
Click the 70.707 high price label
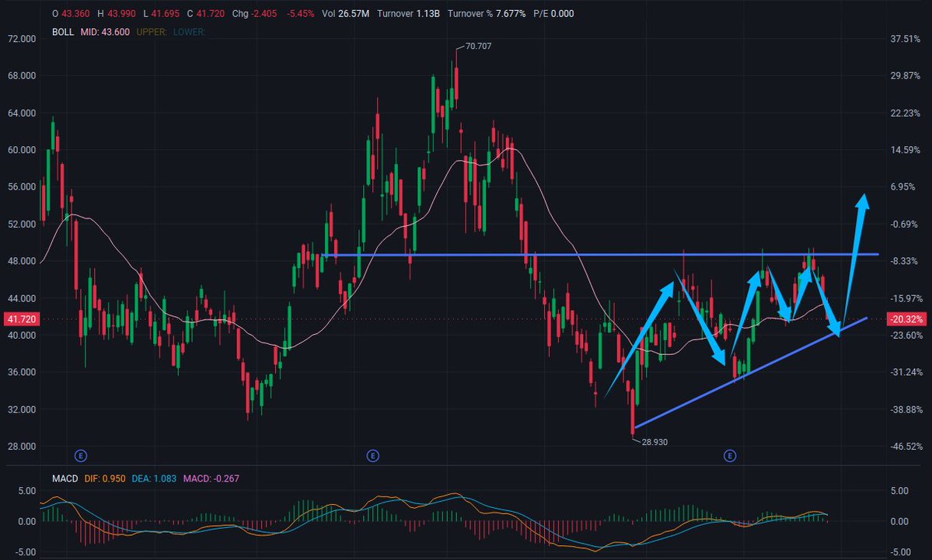pos(479,47)
